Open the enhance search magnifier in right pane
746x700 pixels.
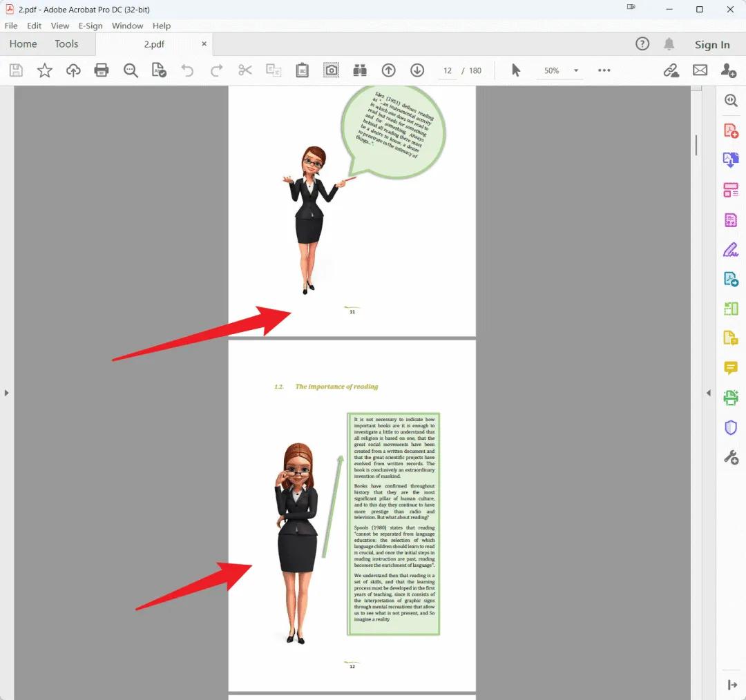point(731,100)
